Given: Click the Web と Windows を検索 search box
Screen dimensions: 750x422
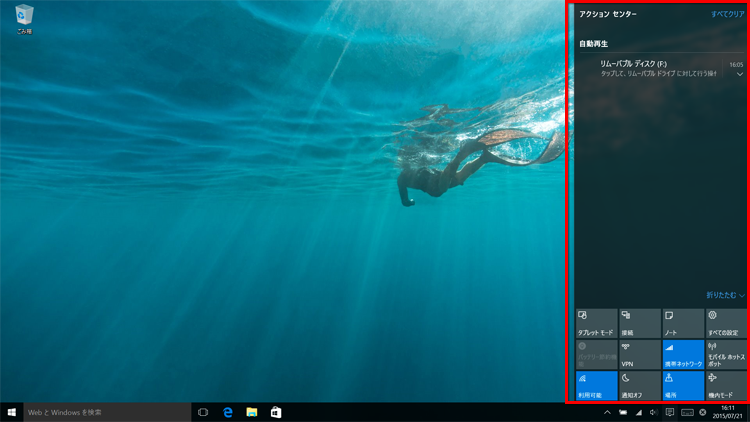Looking at the screenshot, I should point(107,412).
